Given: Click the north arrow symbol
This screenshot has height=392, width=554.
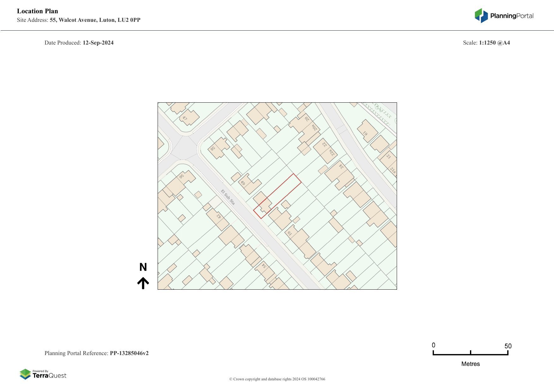Looking at the screenshot, I should (x=143, y=283).
